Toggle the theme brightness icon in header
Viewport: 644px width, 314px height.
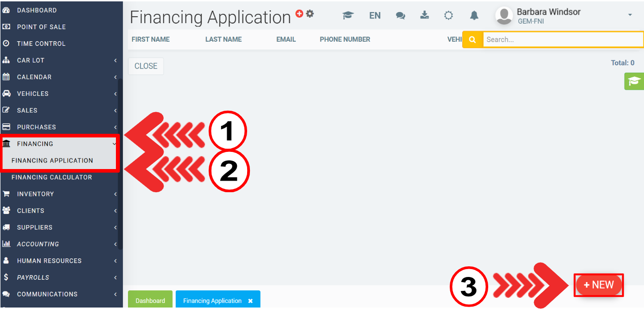click(448, 16)
